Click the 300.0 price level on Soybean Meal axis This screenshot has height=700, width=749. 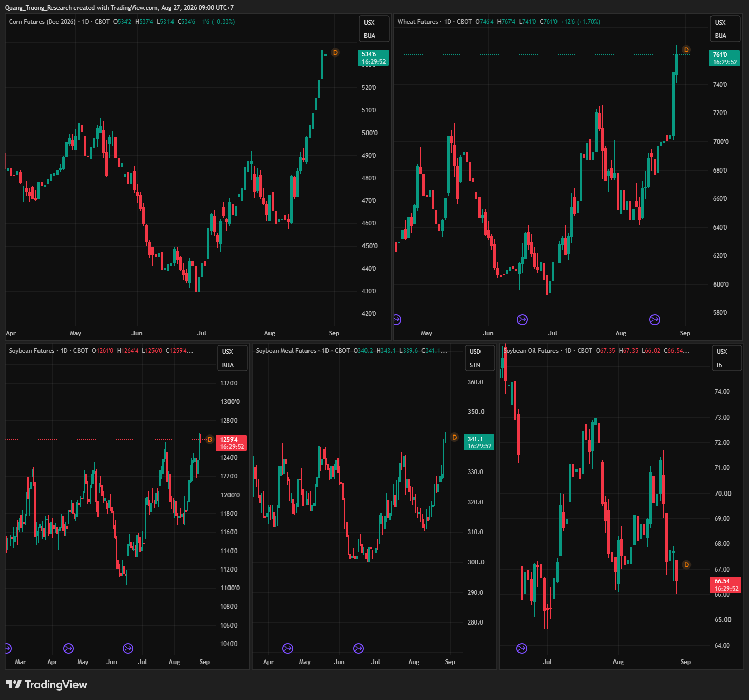[x=475, y=562]
